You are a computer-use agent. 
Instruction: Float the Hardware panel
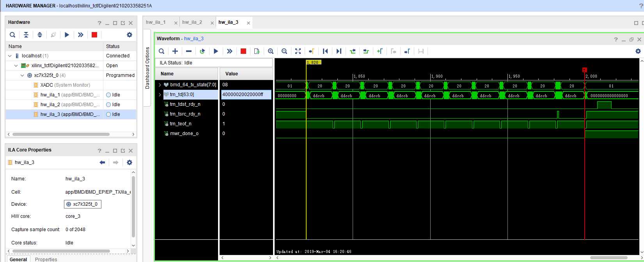[123, 23]
